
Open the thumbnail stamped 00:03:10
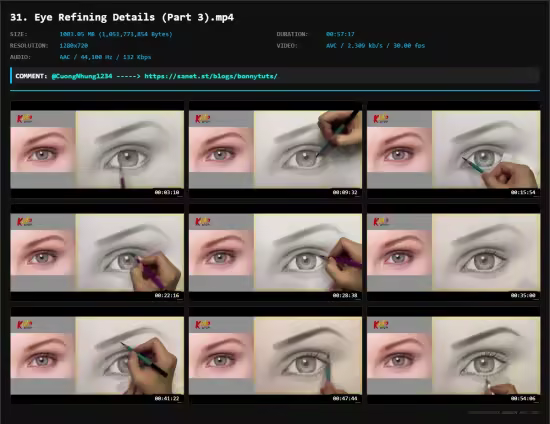click(x=97, y=149)
